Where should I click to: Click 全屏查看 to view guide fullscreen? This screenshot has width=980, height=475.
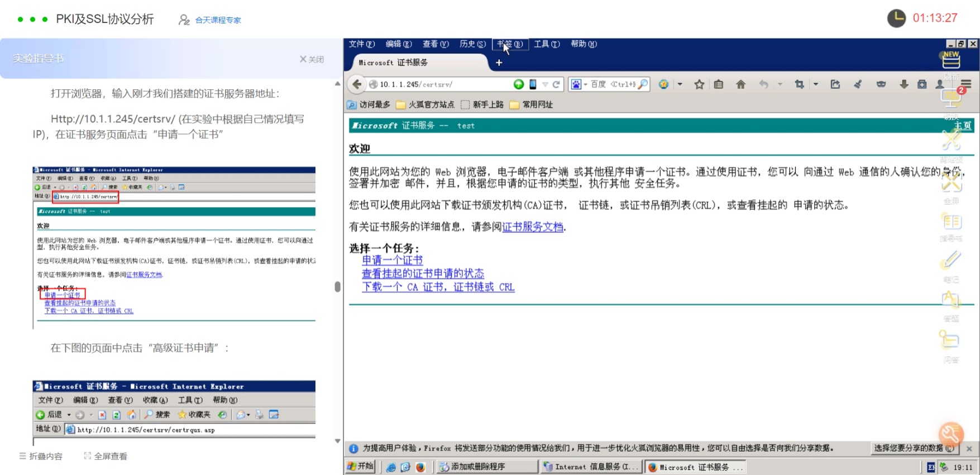106,456
